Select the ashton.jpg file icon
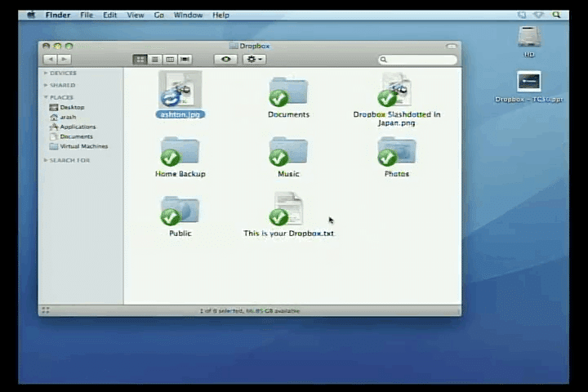Viewport: 588px width, 392px height. pos(180,90)
